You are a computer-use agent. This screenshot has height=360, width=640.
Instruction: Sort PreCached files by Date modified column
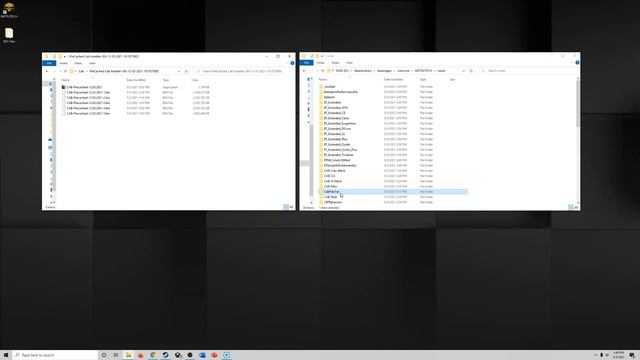[137, 80]
